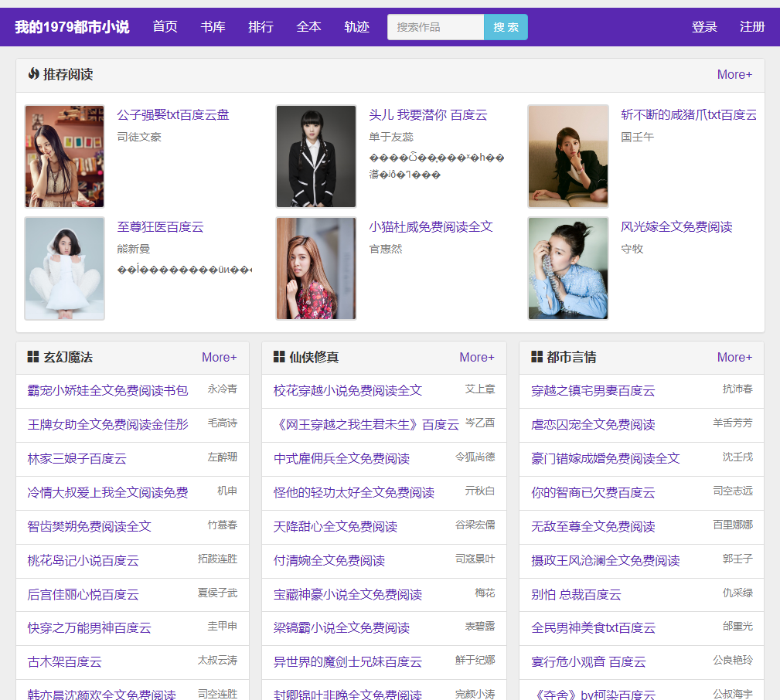The width and height of the screenshot is (780, 700).
Task: Open 林家三娘子百度云
Action: coord(77,458)
